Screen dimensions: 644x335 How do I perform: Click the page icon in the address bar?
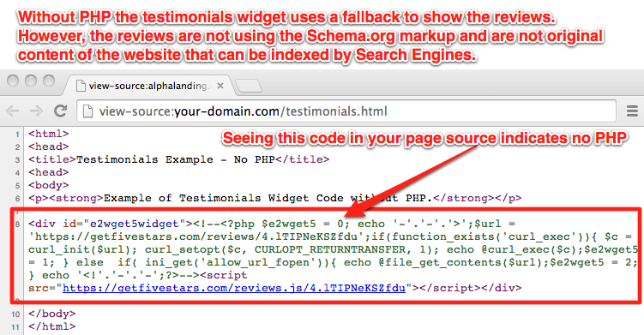87,111
